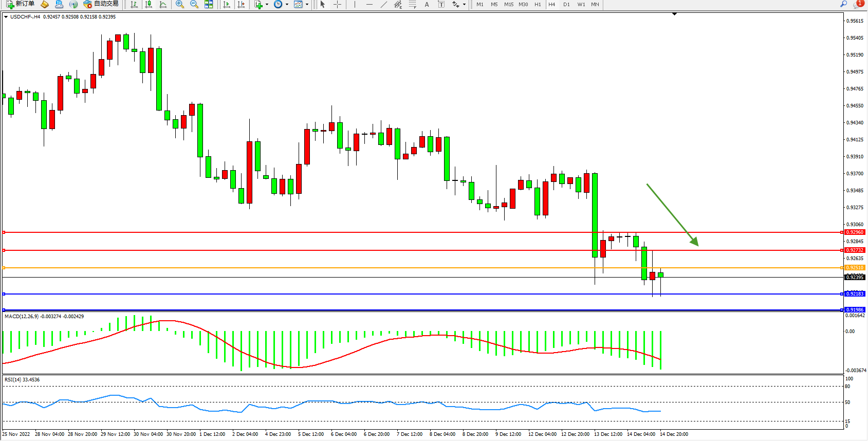
Task: Switch to the H1 timeframe
Action: coord(538,4)
